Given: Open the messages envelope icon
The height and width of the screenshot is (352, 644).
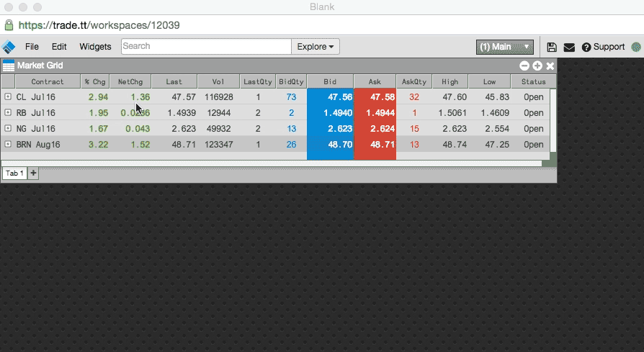Looking at the screenshot, I should pyautogui.click(x=569, y=47).
